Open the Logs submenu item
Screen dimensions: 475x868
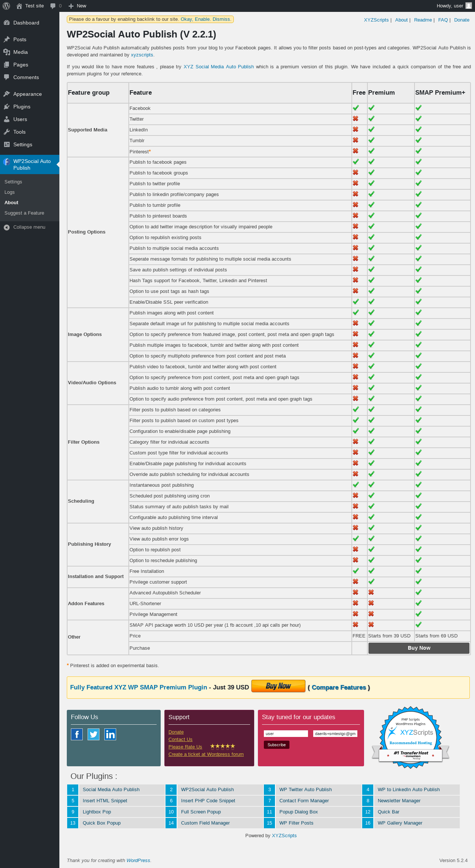10,192
